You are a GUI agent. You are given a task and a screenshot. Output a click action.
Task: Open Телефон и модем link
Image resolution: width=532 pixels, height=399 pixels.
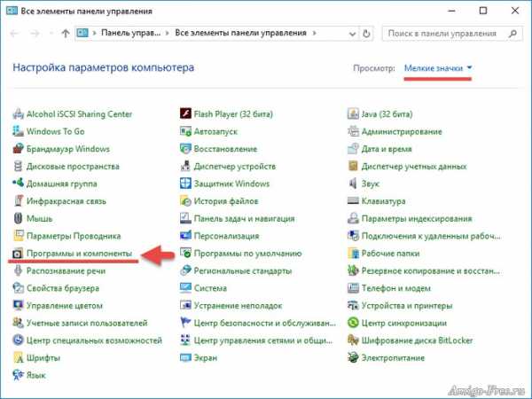(396, 287)
